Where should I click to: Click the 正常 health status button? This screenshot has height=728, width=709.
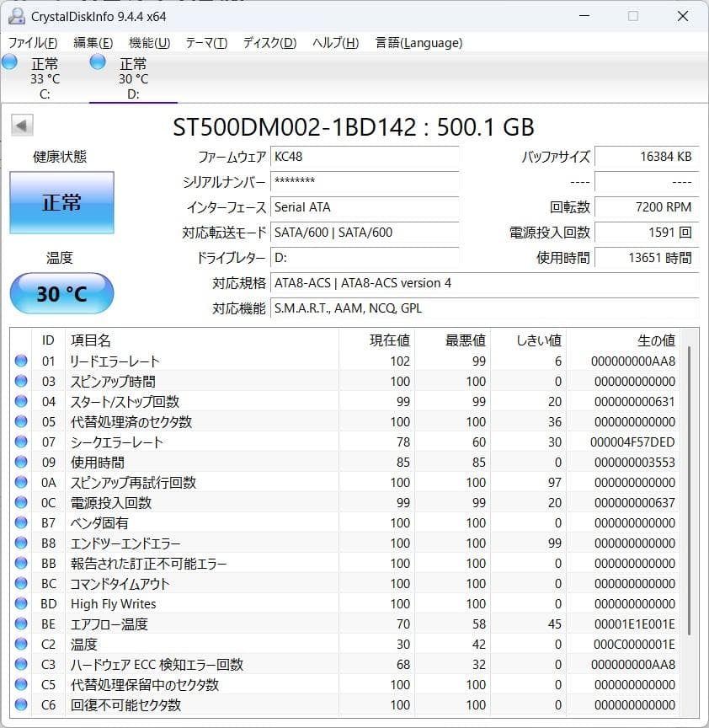tap(61, 202)
